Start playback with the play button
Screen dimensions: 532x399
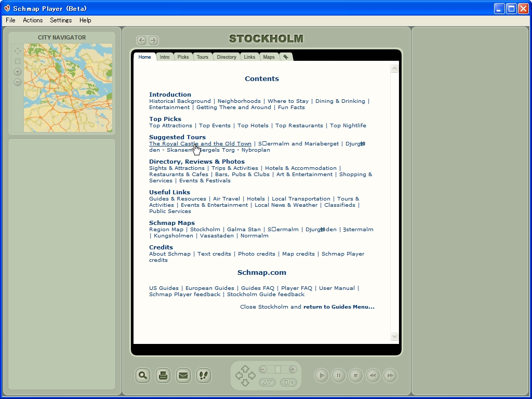pos(321,376)
